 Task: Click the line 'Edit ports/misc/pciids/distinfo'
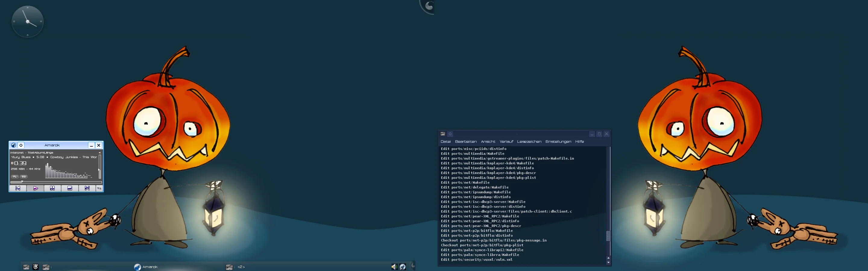click(473, 149)
